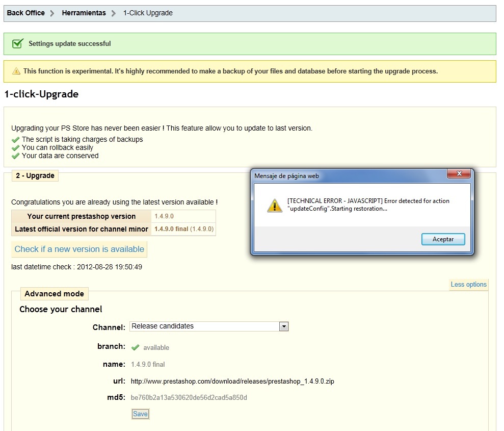Image resolution: width=504 pixels, height=431 pixels.
Task: Go to Herramientas breadcrumb
Action: tap(84, 13)
